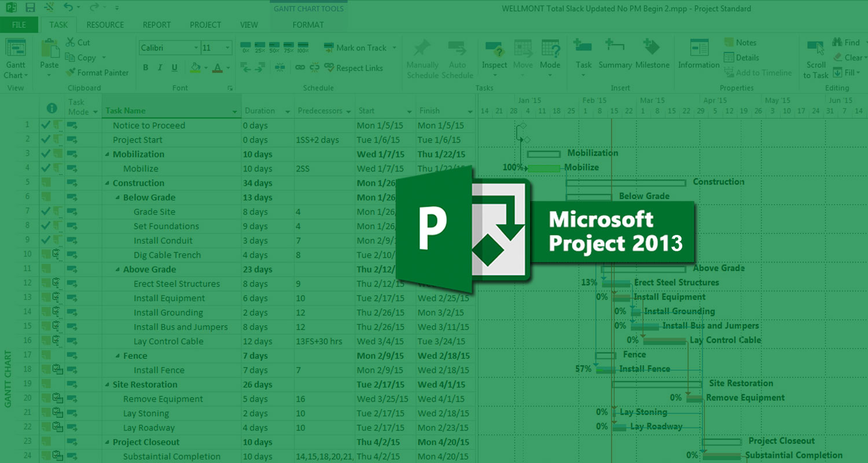Collapse the Project Closeout summary task
The image size is (868, 463).
click(x=107, y=443)
